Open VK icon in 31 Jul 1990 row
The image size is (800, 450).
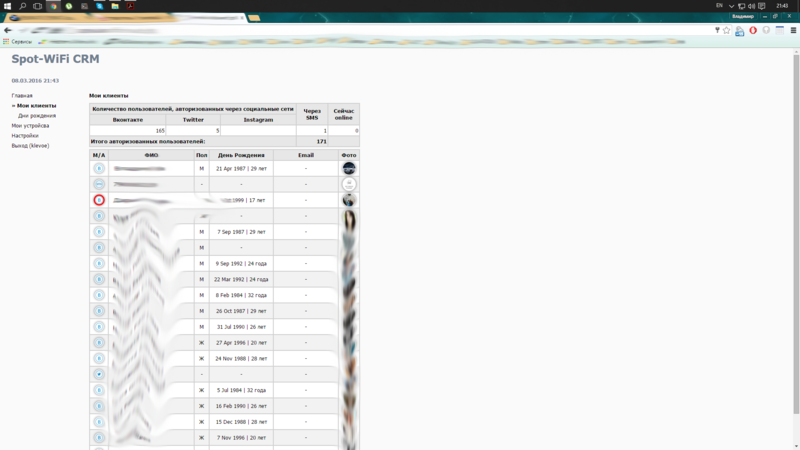point(99,327)
